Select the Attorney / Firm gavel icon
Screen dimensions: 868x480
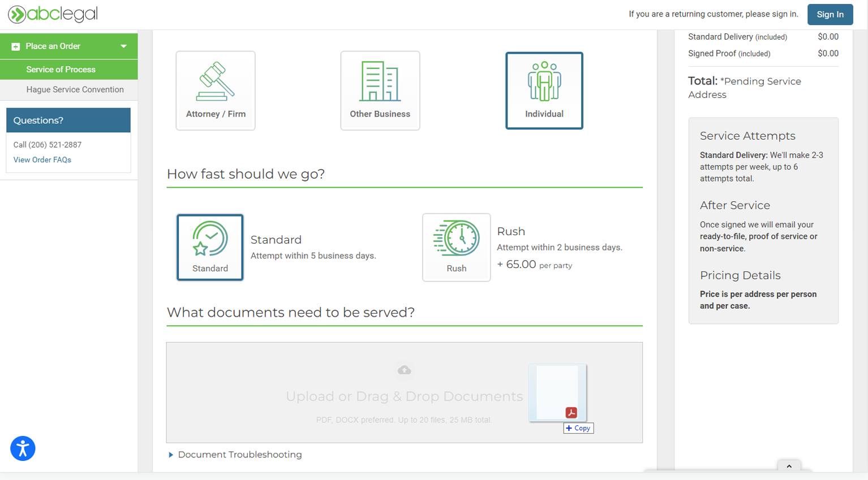[x=216, y=82]
